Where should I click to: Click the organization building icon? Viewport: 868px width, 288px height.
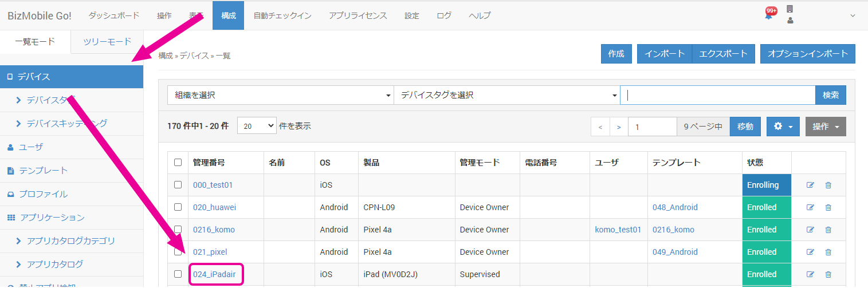pos(790,9)
